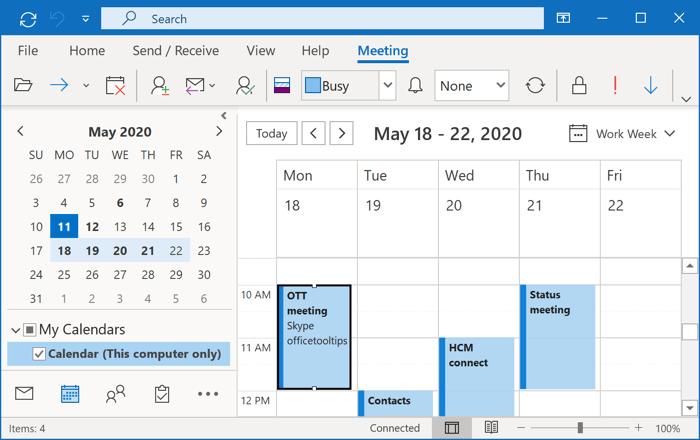Click the Tracking attendee checkmark icon
The width and height of the screenshot is (700, 440).
coord(245,85)
